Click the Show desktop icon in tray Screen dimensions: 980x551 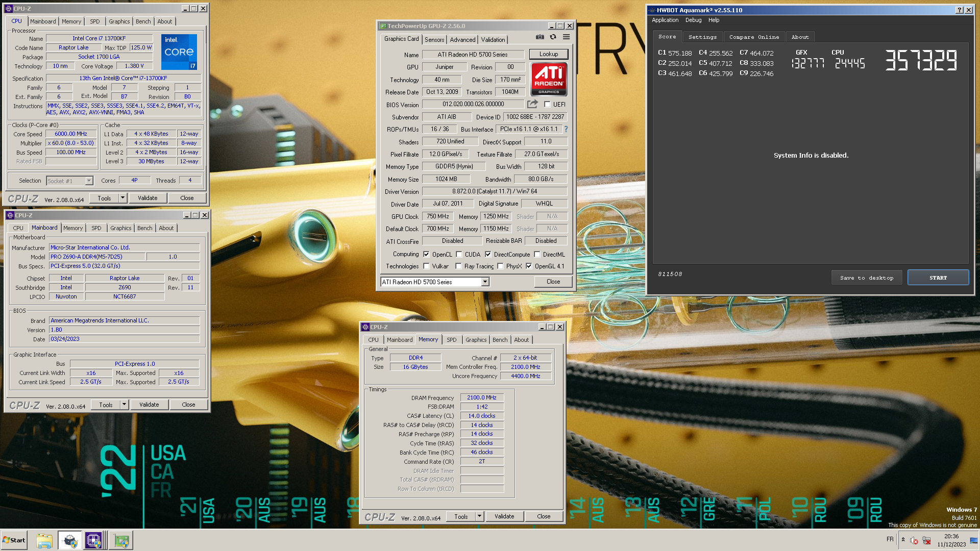pos(974,540)
